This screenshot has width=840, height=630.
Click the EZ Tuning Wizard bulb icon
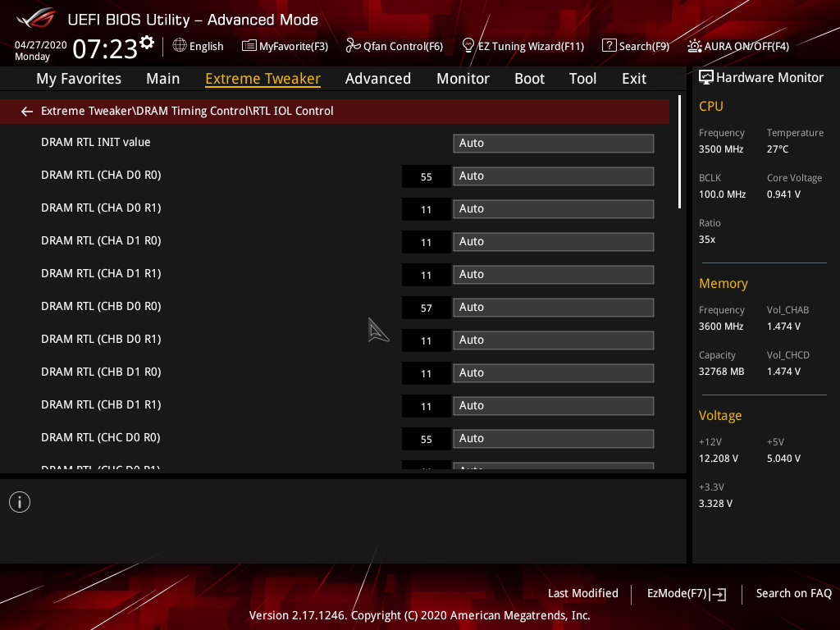(x=468, y=46)
